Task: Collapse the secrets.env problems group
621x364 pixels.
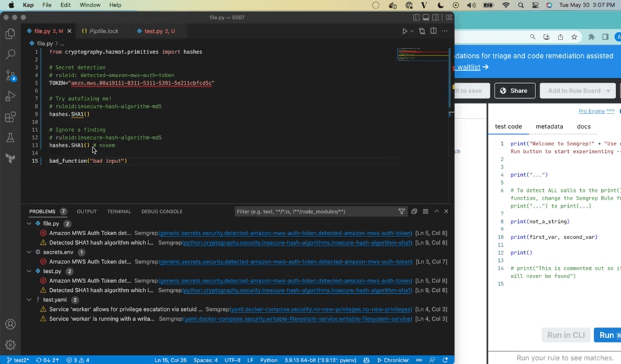Action: tap(29, 252)
